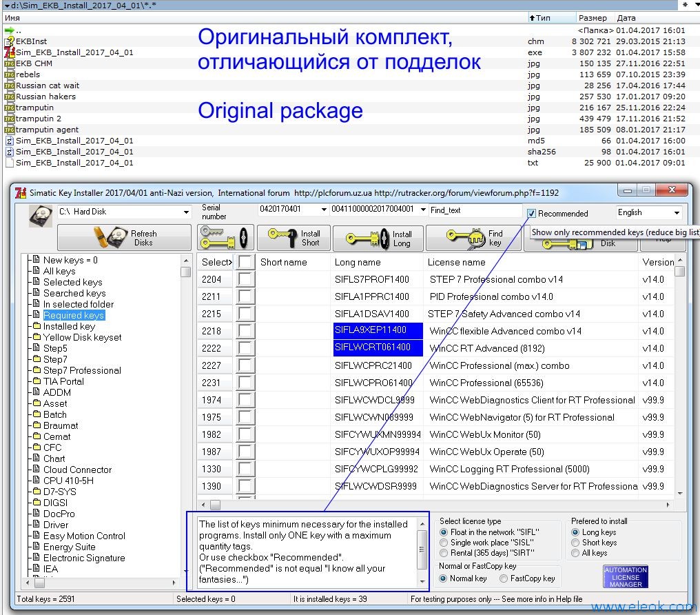Click the Find key button

[x=473, y=238]
